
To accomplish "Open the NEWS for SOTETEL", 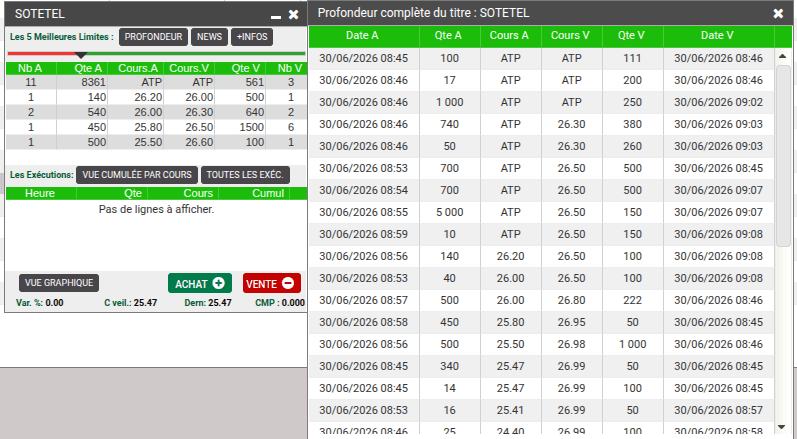I will tap(209, 37).
